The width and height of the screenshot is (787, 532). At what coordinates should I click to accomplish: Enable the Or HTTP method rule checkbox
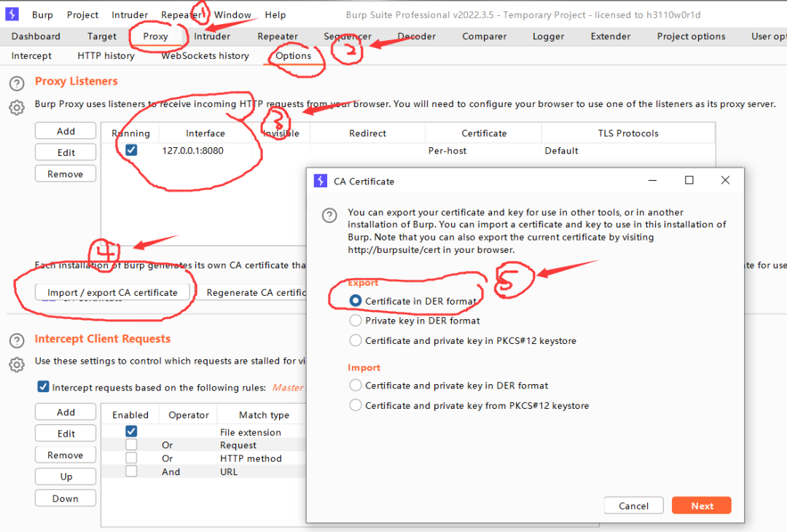[x=131, y=458]
